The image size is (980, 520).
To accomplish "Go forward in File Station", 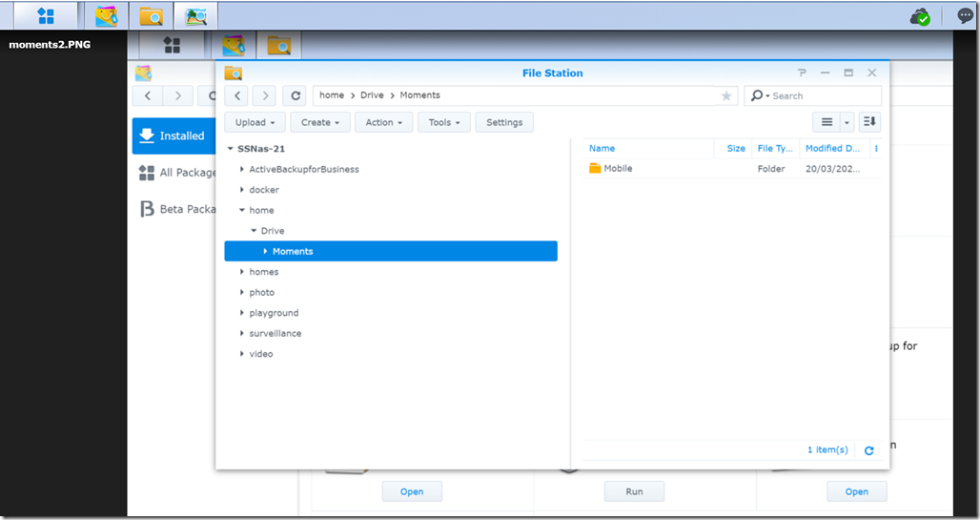I will coord(265,95).
